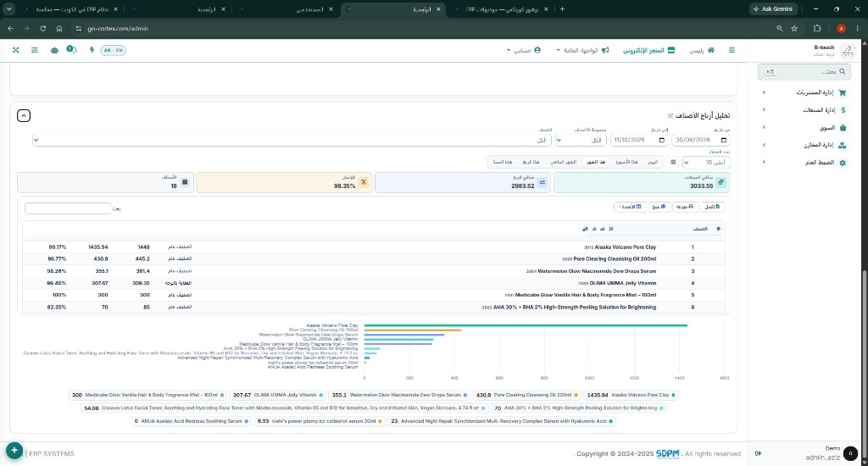Screen dimensions: 868x466
Task: Click the gear icon beside الضبط العام
Action: 843,163
